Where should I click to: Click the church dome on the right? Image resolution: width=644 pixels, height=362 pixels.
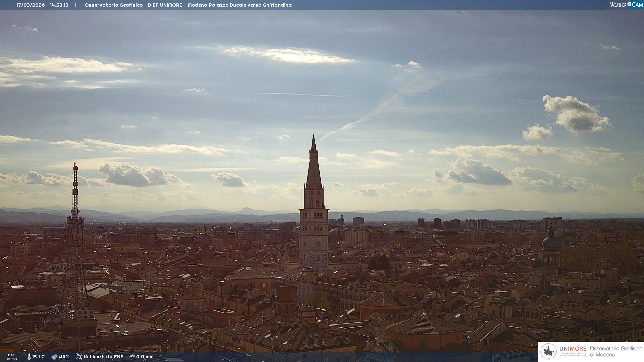coord(551,241)
